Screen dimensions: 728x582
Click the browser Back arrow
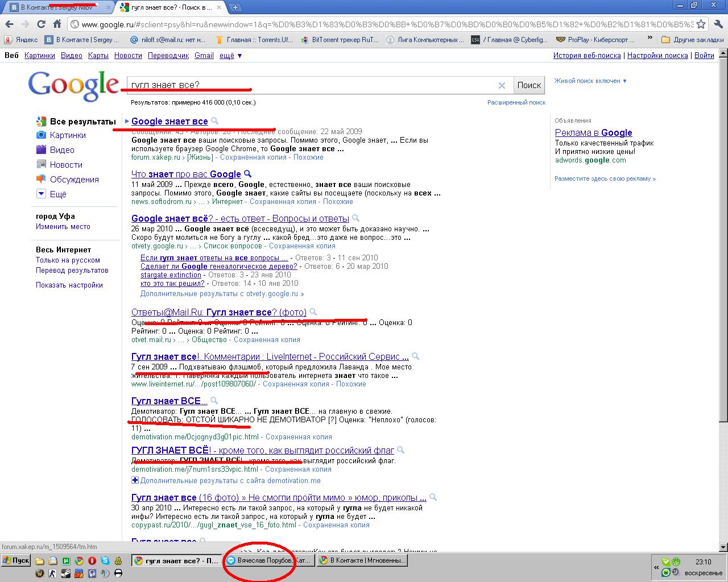10,24
